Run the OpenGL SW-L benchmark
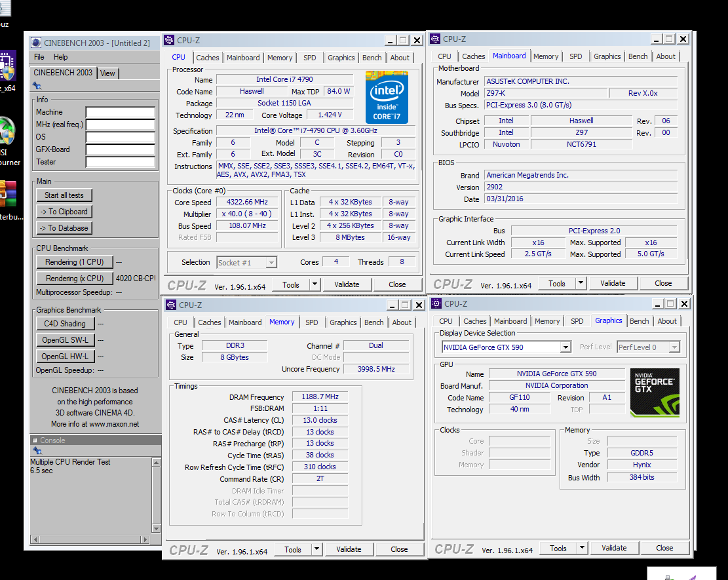This screenshot has height=580, width=728. coord(65,340)
